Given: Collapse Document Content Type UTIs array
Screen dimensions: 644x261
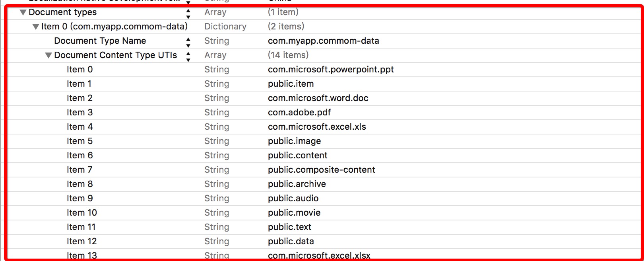Looking at the screenshot, I should click(x=48, y=56).
